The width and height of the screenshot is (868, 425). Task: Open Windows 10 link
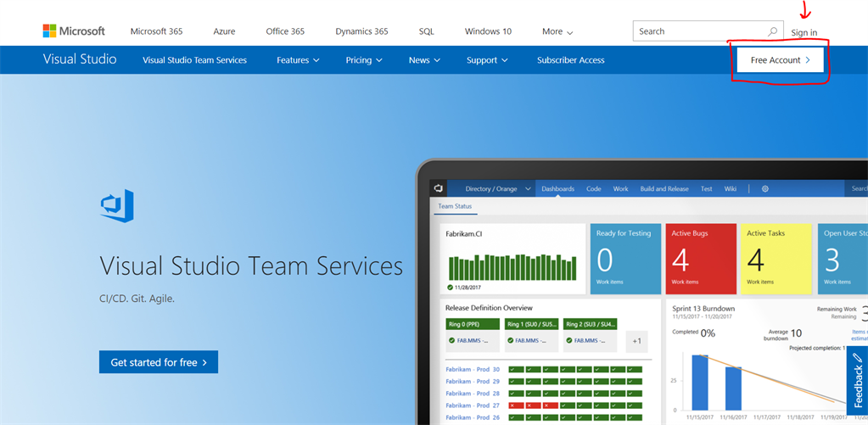488,31
